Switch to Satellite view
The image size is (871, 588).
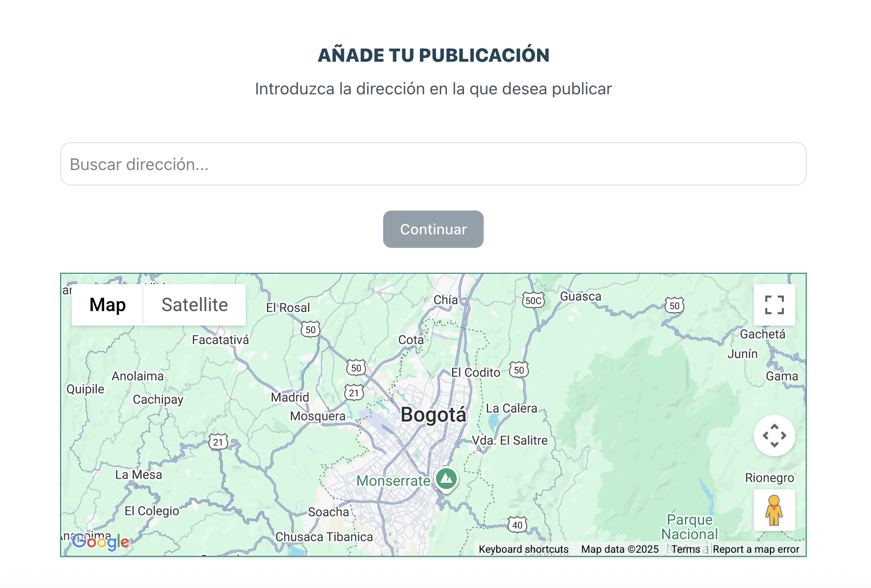pos(194,305)
